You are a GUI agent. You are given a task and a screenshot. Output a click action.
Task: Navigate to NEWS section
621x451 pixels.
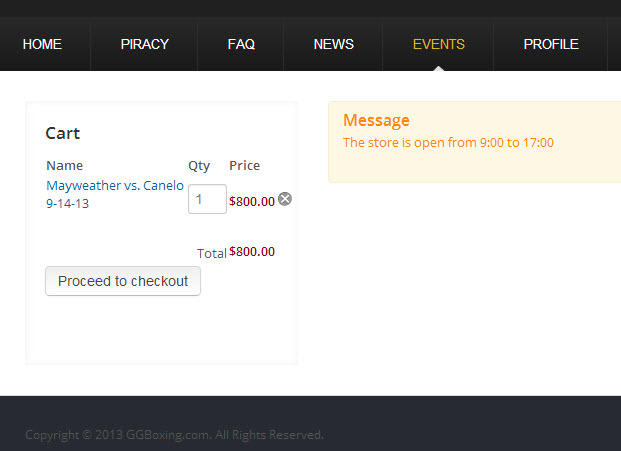pyautogui.click(x=333, y=44)
